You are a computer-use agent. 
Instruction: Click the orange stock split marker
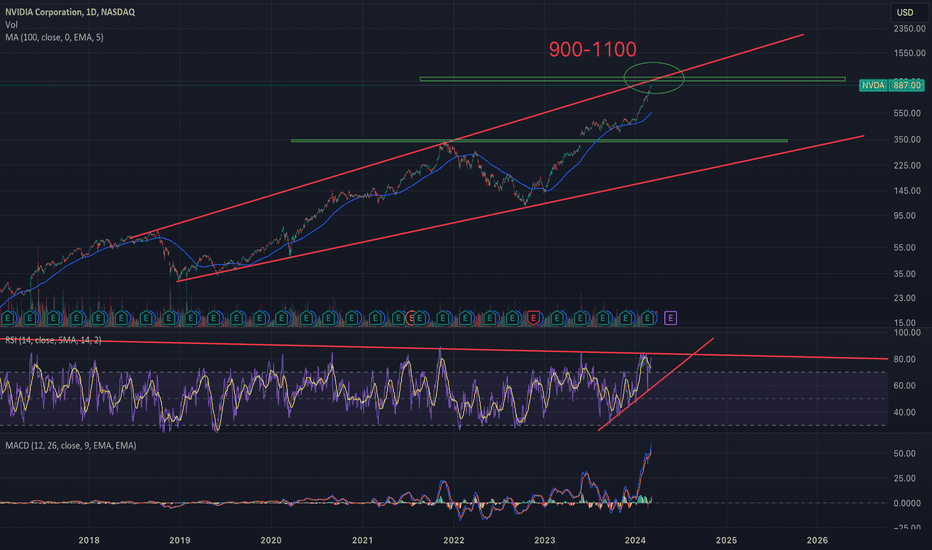(410, 318)
